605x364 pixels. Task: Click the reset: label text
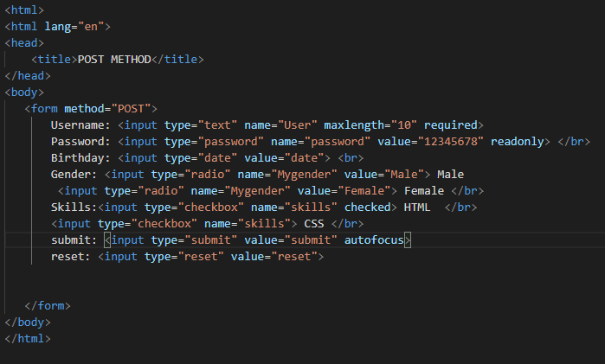pos(71,257)
